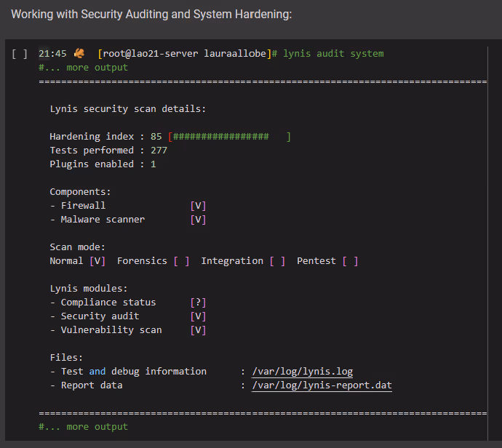Click the 'lynis audit system' command text
This screenshot has height=448, width=502.
(333, 54)
